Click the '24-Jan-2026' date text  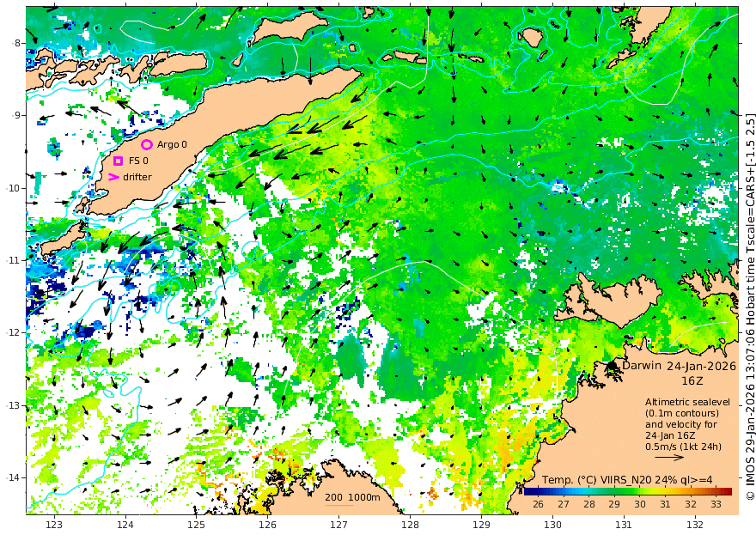pos(702,366)
